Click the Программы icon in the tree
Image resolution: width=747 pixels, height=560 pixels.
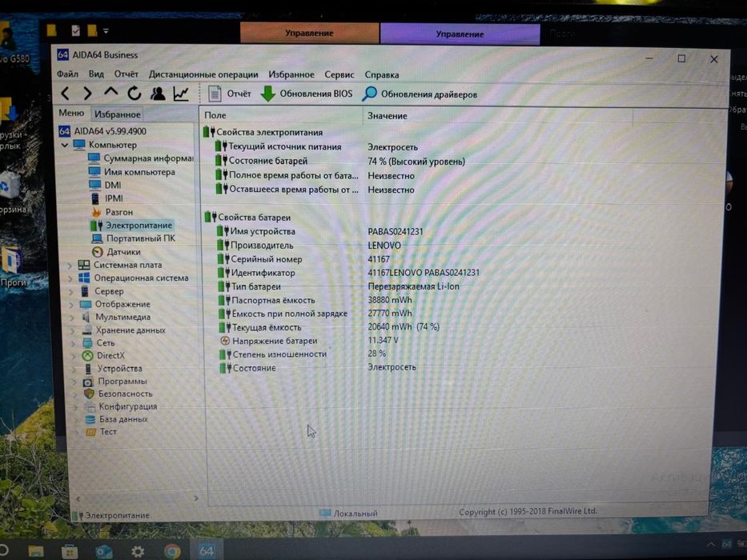point(88,382)
